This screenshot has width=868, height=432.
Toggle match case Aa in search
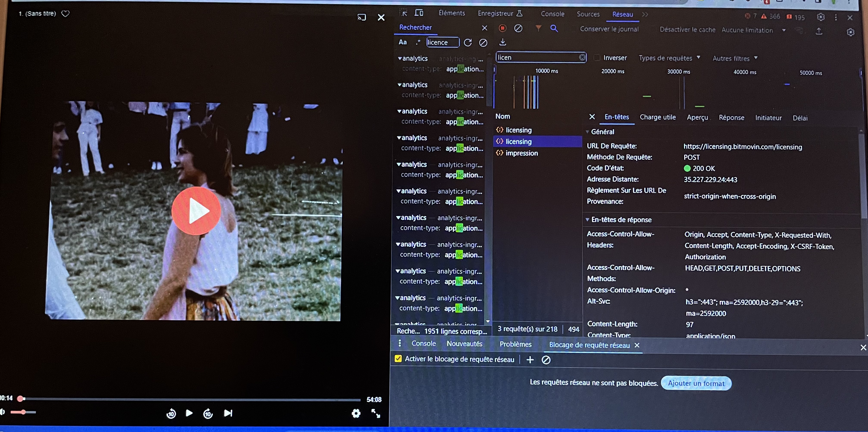pyautogui.click(x=402, y=42)
